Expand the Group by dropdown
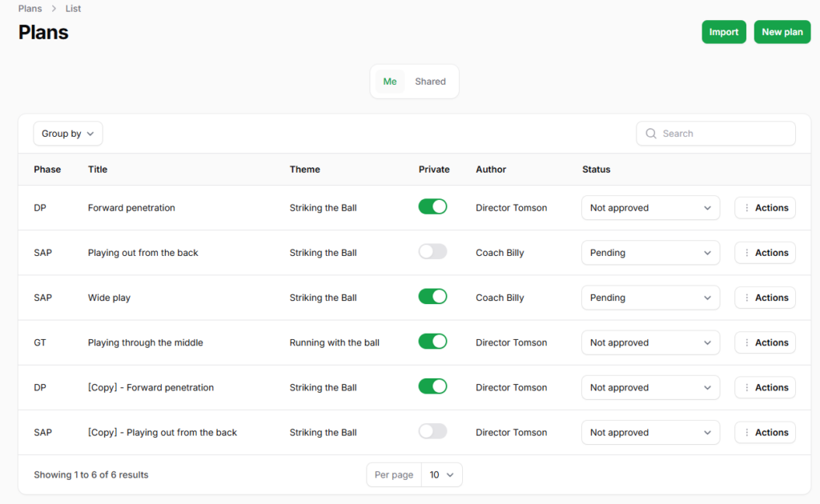Viewport: 820px width, 504px height. click(68, 134)
